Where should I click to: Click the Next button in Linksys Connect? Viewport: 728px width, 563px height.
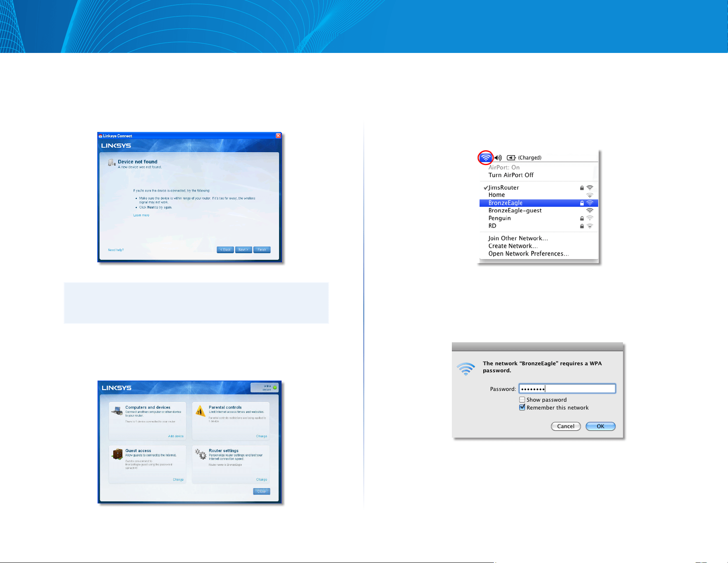(x=243, y=250)
